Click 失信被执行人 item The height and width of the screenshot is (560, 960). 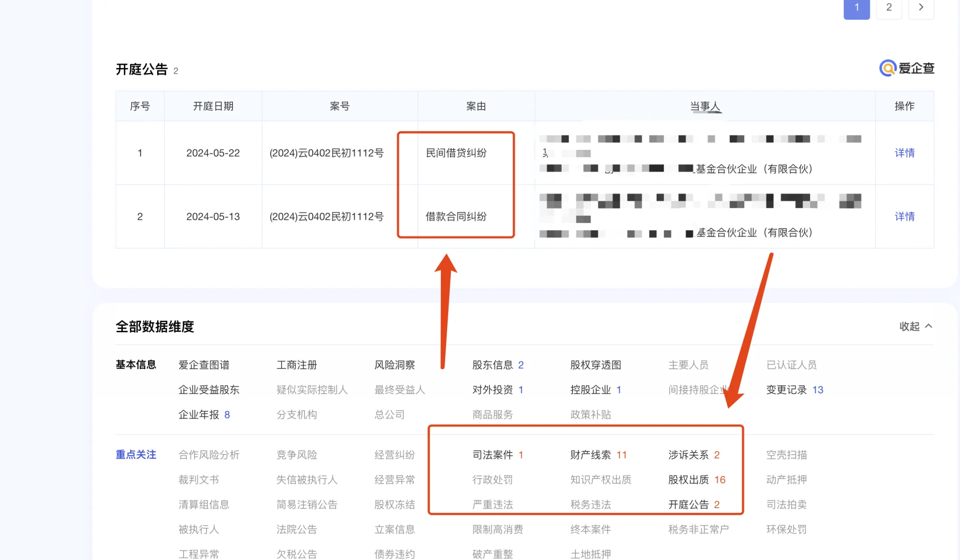click(307, 480)
